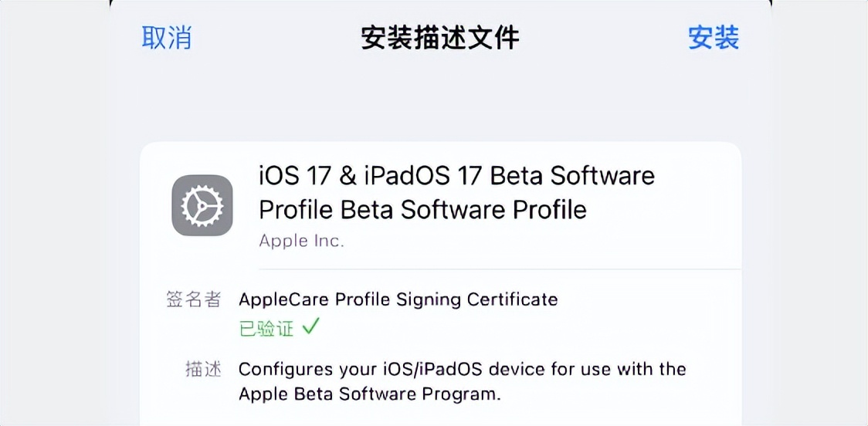The height and width of the screenshot is (426, 868).
Task: Tap the Apple Beta Software Program text
Action: point(369,394)
